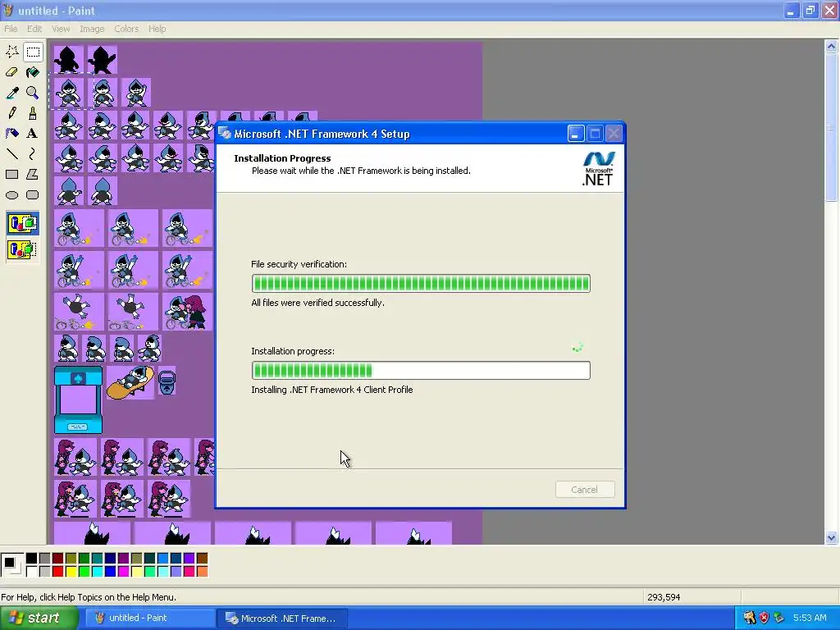This screenshot has height=630, width=840.
Task: Choose the Fill With Color bucket tool
Action: click(x=33, y=72)
